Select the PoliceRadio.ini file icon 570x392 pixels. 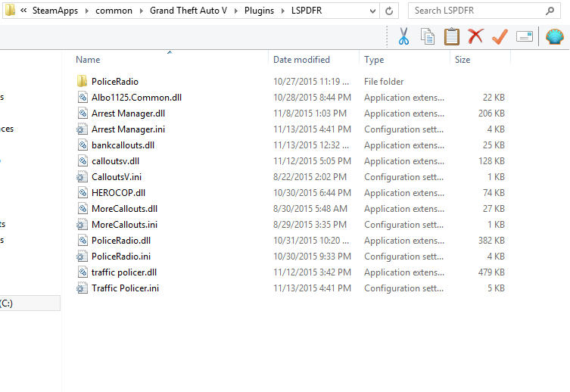click(x=82, y=256)
